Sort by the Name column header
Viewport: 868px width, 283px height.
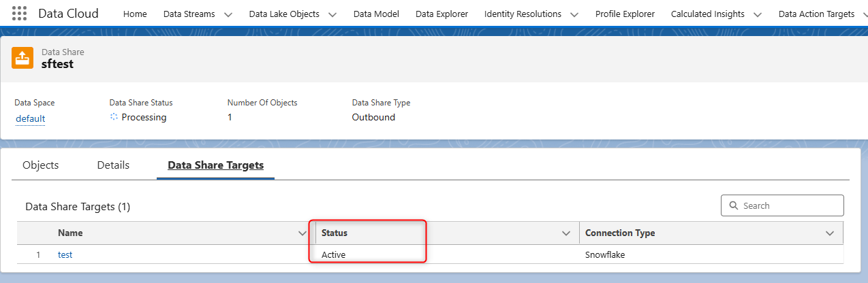[x=70, y=233]
